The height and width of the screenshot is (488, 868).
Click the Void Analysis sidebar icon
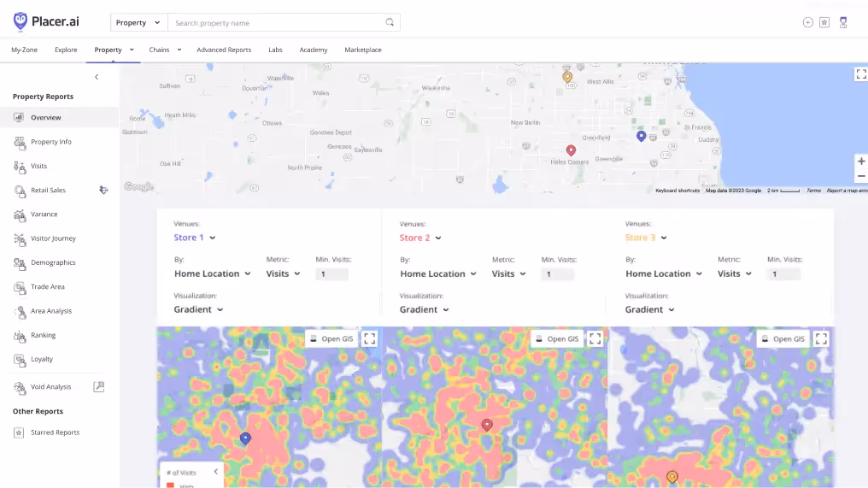[x=20, y=387]
